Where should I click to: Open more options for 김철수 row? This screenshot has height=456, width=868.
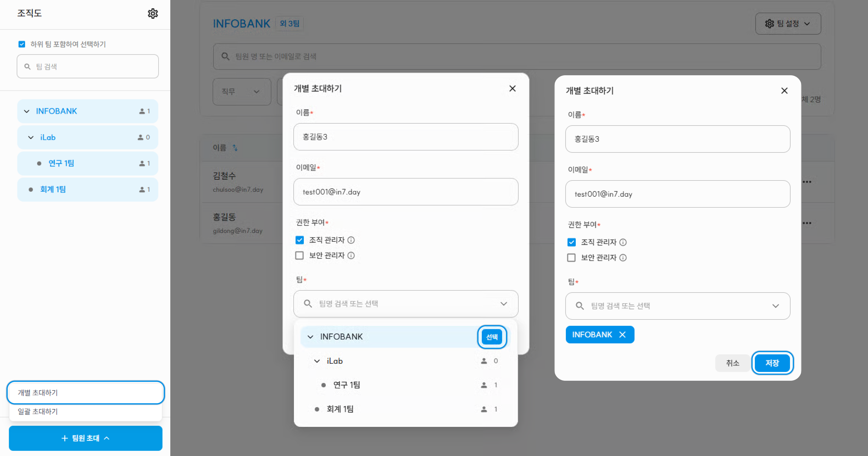(x=807, y=182)
